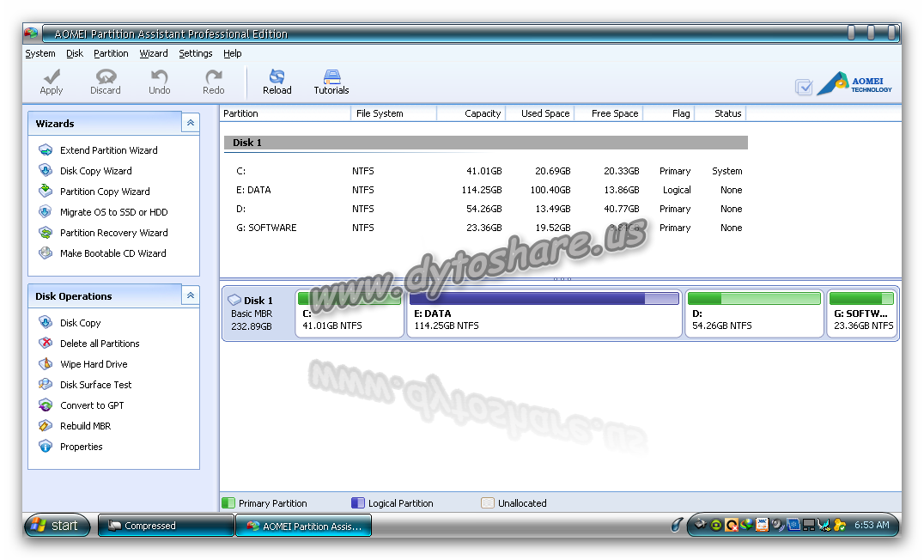Open Migrate OS to SSD or HDD
924x560 pixels.
tap(113, 212)
